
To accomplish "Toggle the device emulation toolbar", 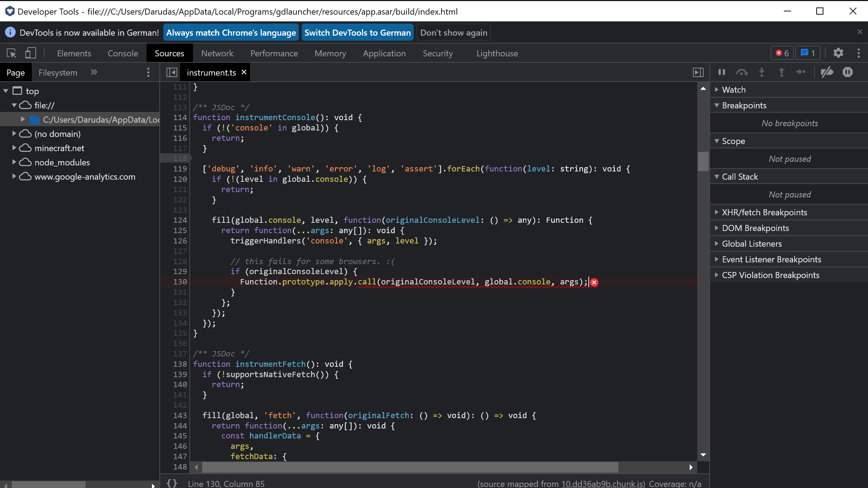I will [x=30, y=53].
